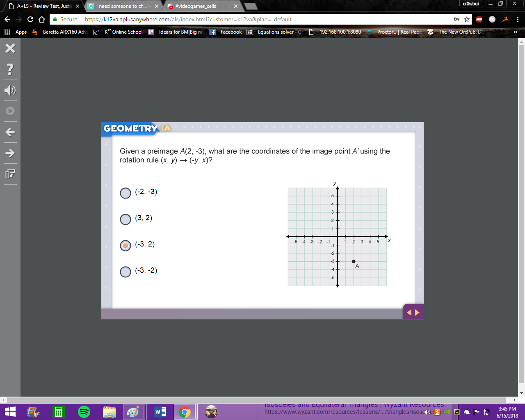Expand the bookmarks overflow chevron
Viewport: 525px width, 420px height.
pyautogui.click(x=516, y=32)
